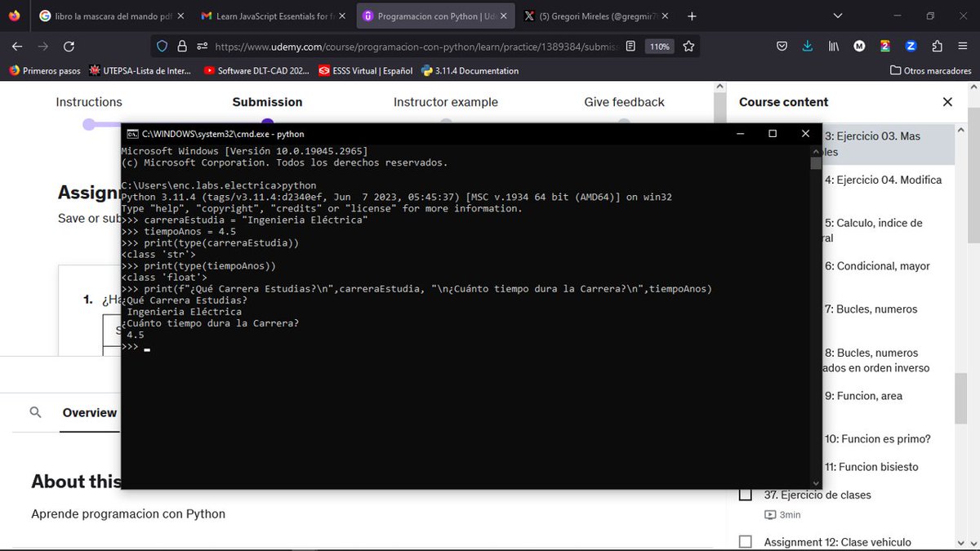Switch to the Learn JavaScript Essentials tab
The height and width of the screenshot is (551, 980).
273,16
